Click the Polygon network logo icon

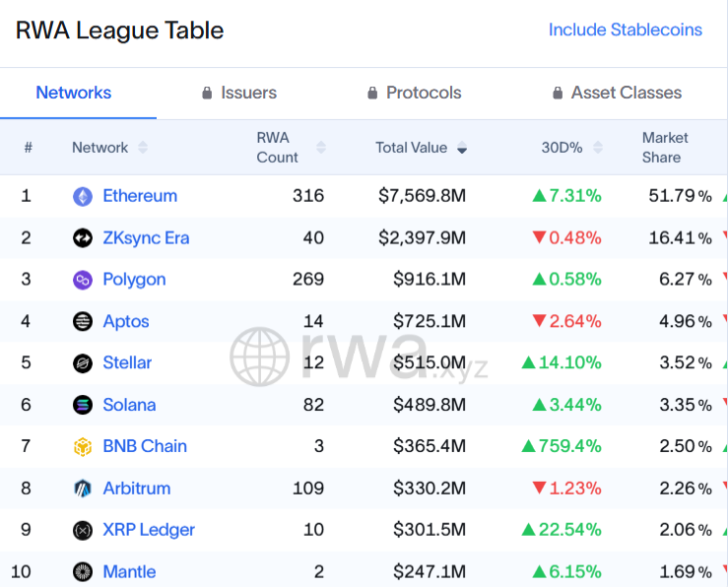pos(83,280)
